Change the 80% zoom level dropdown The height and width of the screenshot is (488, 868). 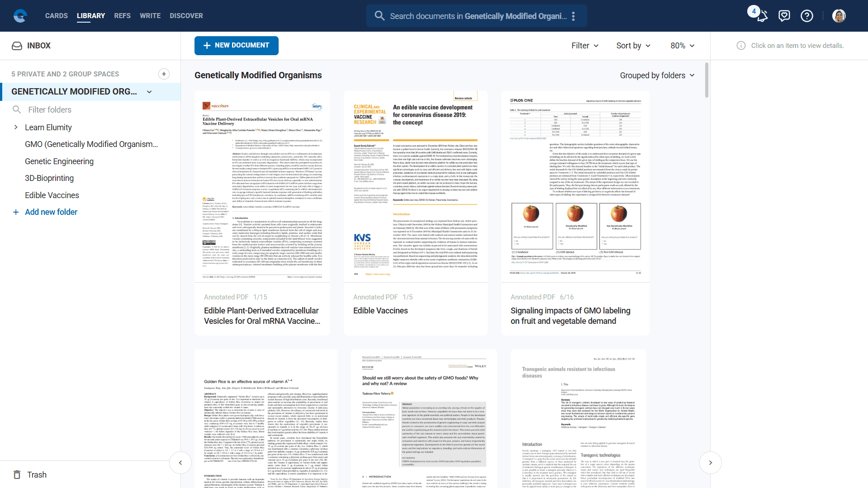click(x=682, y=46)
